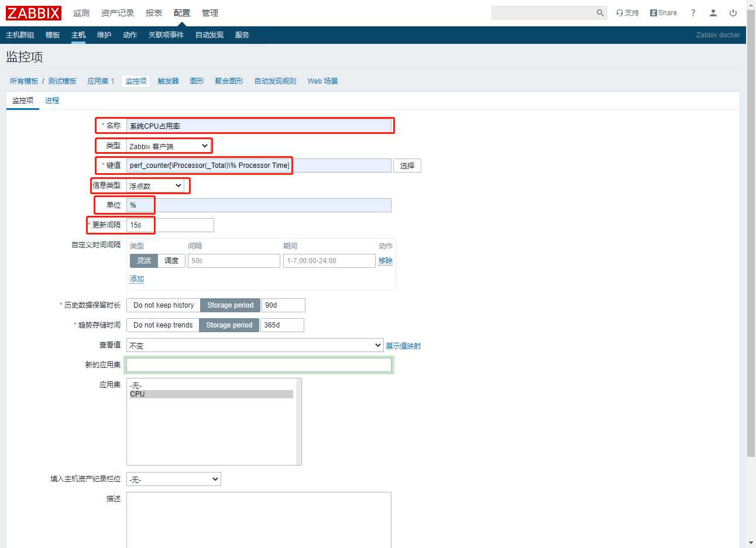Open the 图形 link
This screenshot has height=548, width=756.
pos(197,81)
